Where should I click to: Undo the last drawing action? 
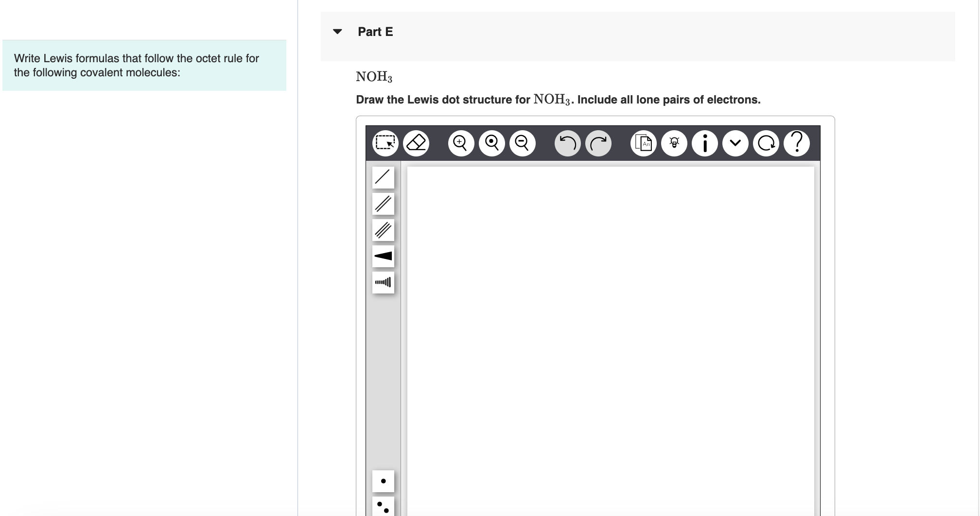click(567, 143)
